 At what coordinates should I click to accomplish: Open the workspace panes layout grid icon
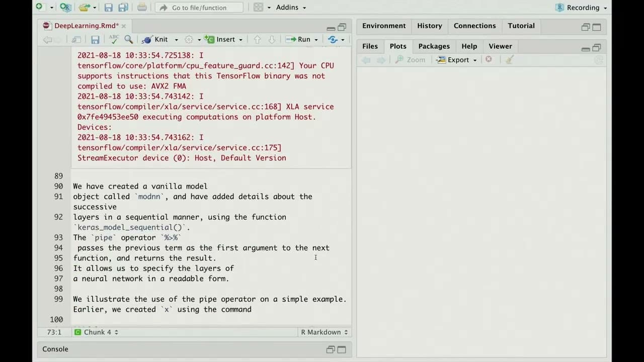click(x=258, y=7)
